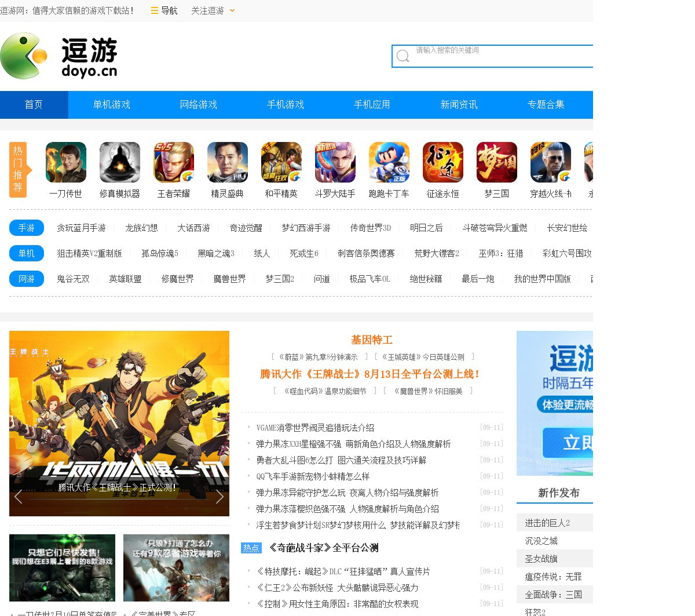695x616 pixels.
Task: Open the 网络游戏 navigation tab
Action: (x=199, y=105)
